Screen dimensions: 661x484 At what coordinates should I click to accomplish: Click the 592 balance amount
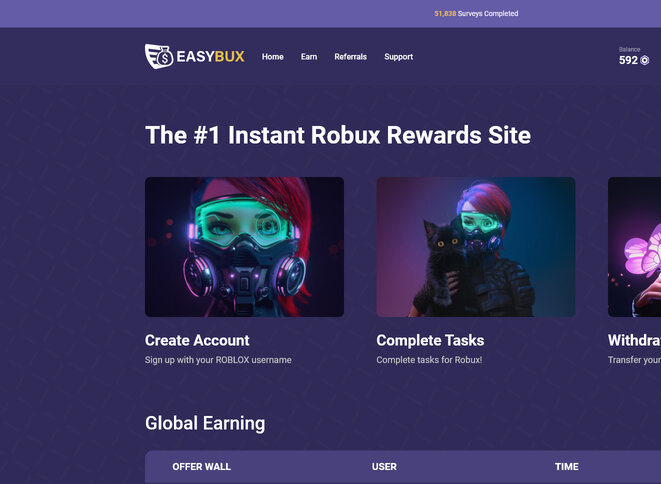click(628, 60)
